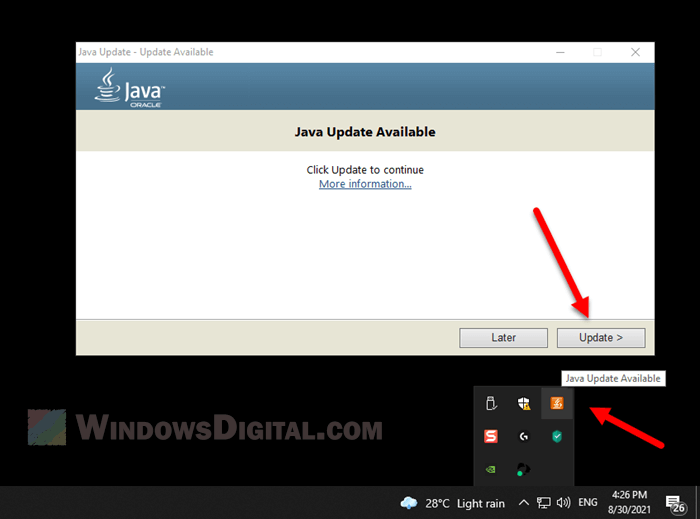This screenshot has height=519, width=700.
Task: Click the Windows Security shield tray icon
Action: [x=524, y=403]
